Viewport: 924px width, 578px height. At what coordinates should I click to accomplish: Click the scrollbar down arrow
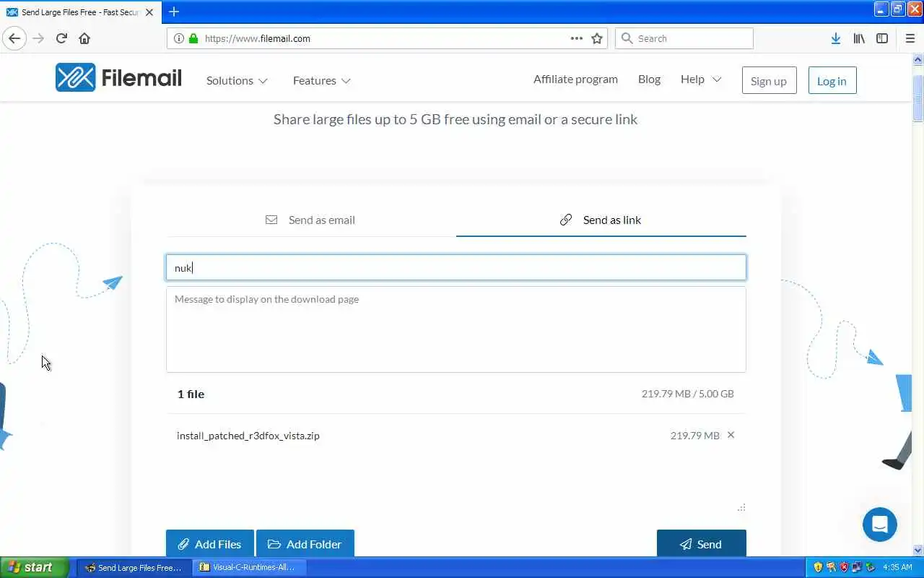coord(918,550)
